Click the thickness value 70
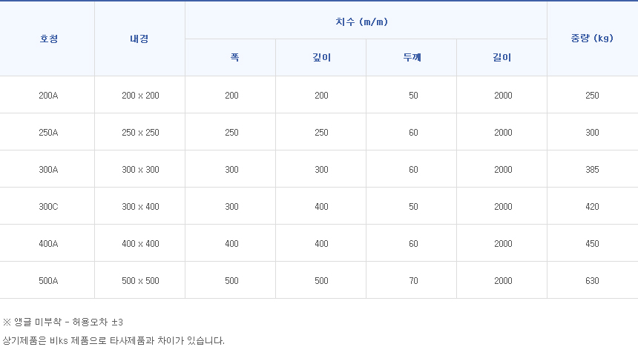This screenshot has height=364, width=638. point(413,281)
